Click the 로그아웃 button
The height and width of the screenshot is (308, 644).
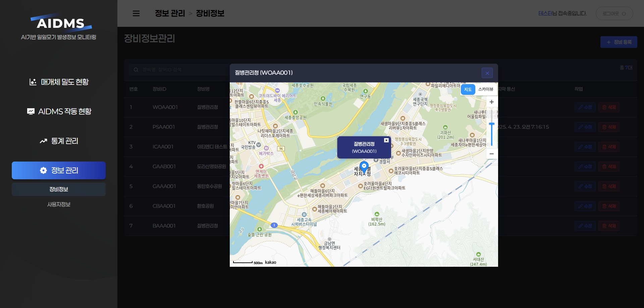pyautogui.click(x=614, y=13)
